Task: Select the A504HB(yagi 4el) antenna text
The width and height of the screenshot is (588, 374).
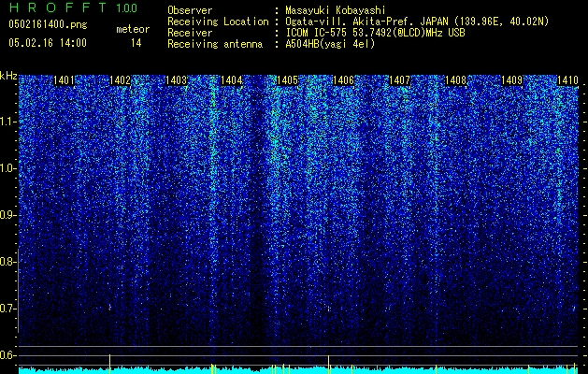Action: pyautogui.click(x=330, y=44)
